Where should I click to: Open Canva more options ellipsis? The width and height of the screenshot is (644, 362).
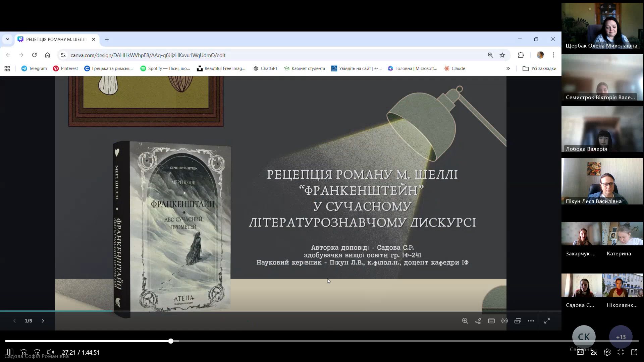[531, 321]
